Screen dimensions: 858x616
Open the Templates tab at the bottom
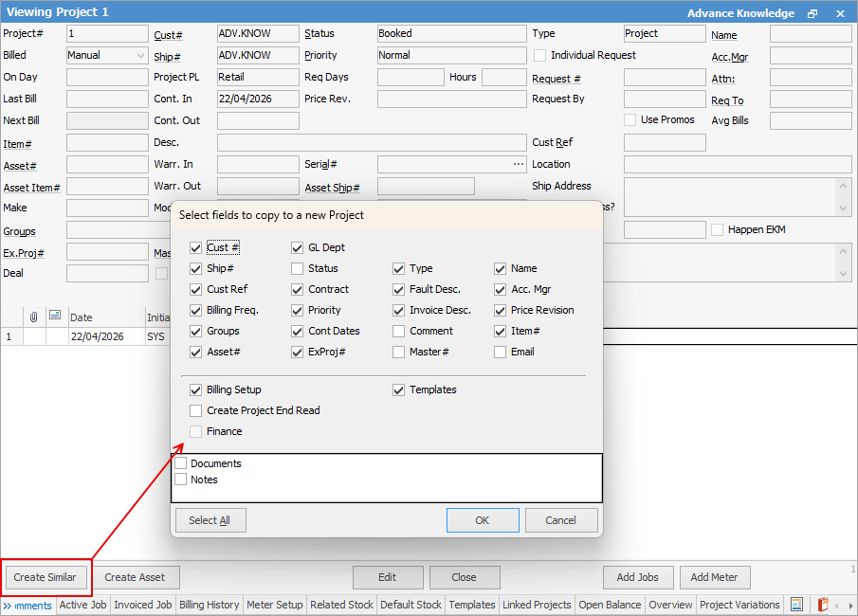(x=472, y=605)
